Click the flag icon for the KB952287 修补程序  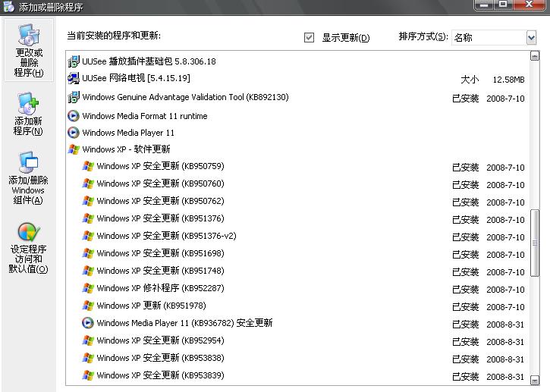(88, 288)
